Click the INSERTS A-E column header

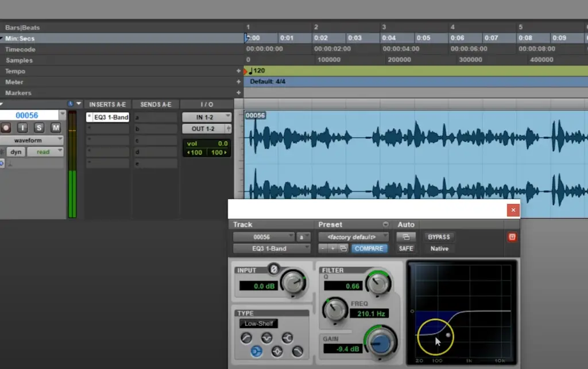(107, 104)
